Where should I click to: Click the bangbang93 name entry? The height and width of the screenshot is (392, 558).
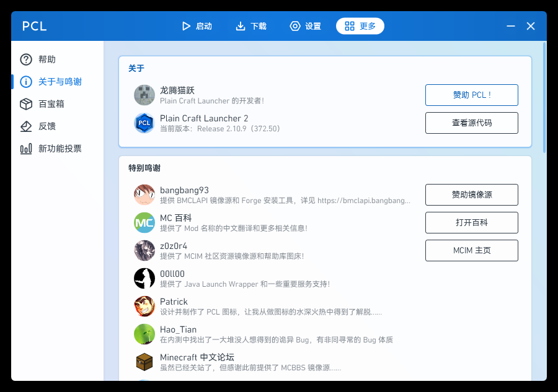(184, 190)
